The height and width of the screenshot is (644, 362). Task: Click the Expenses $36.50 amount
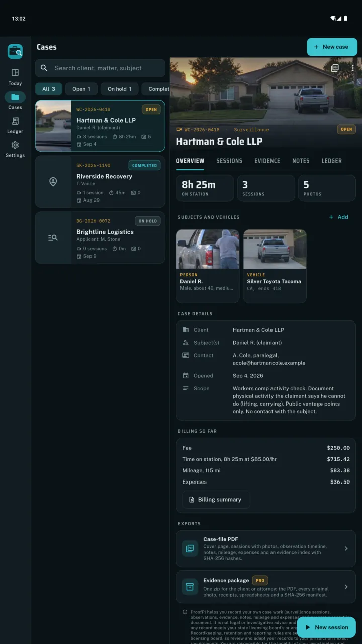(x=340, y=482)
